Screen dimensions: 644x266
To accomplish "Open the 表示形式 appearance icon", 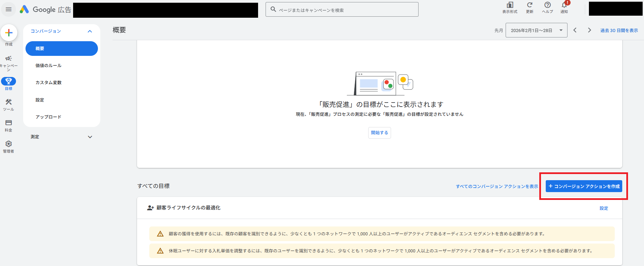I will (510, 5).
